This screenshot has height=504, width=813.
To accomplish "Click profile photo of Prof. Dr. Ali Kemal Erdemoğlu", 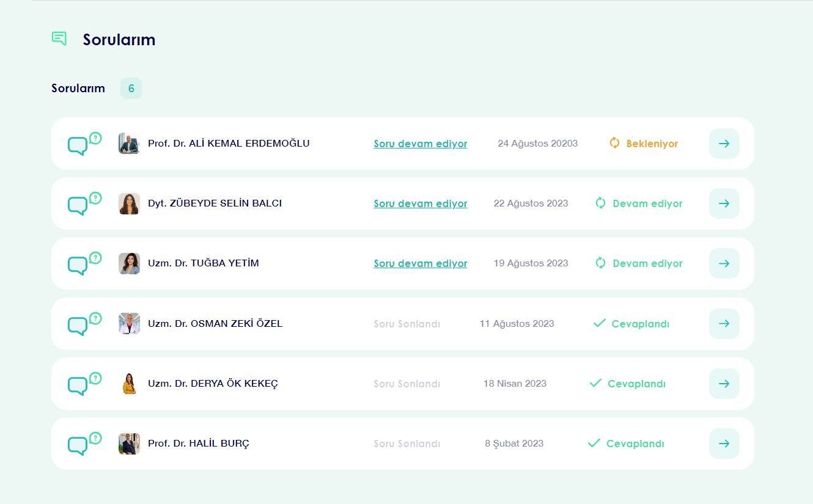I will pyautogui.click(x=129, y=144).
